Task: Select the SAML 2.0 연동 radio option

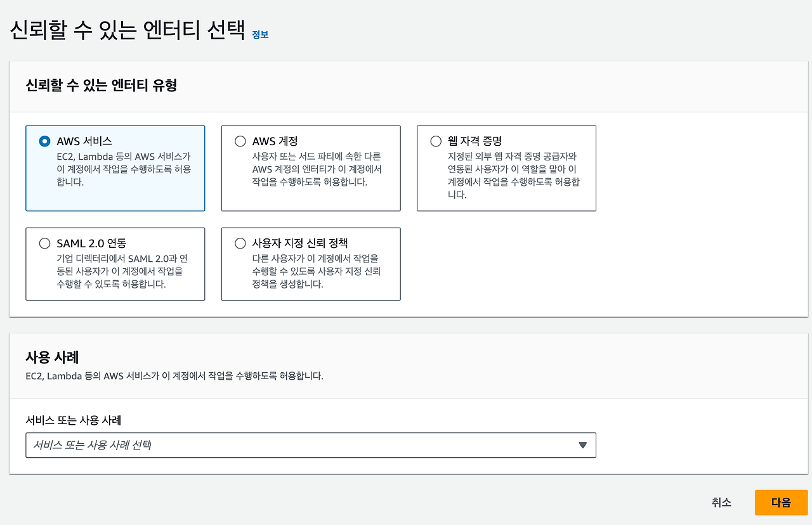Action: click(x=44, y=243)
